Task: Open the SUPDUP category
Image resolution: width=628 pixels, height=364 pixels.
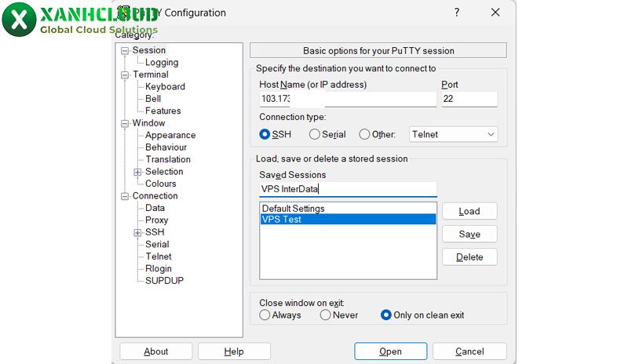Action: (x=164, y=281)
